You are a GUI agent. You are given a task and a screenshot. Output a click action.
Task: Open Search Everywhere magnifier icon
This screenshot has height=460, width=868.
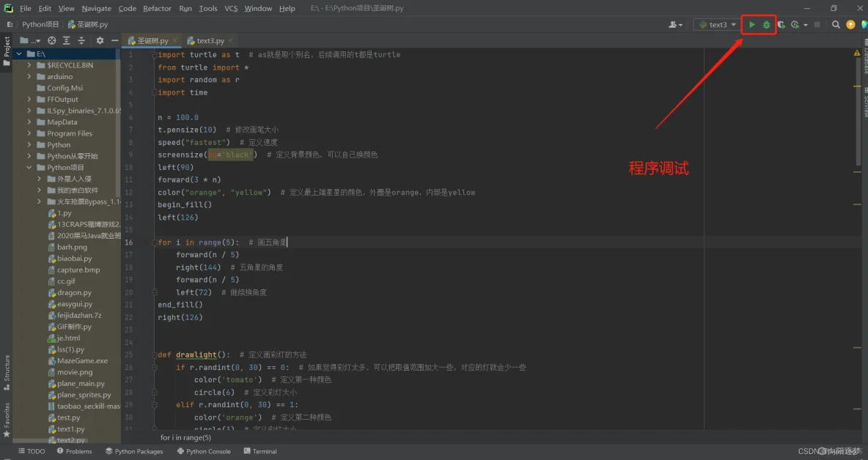[x=836, y=24]
